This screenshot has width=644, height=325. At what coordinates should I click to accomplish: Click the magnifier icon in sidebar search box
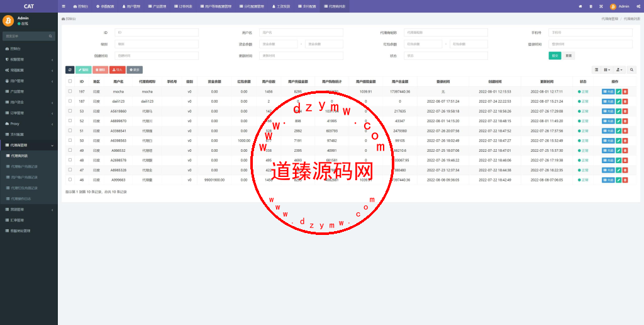click(x=51, y=36)
